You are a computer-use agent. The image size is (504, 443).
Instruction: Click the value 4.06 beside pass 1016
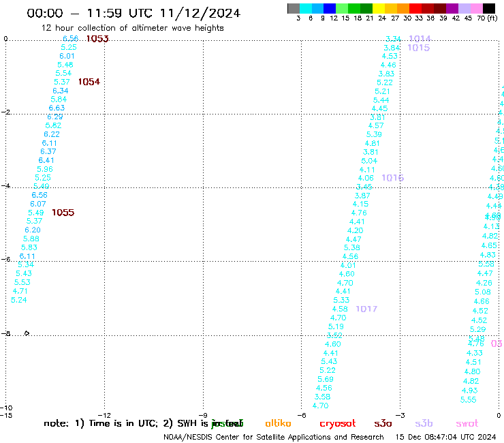(366, 178)
